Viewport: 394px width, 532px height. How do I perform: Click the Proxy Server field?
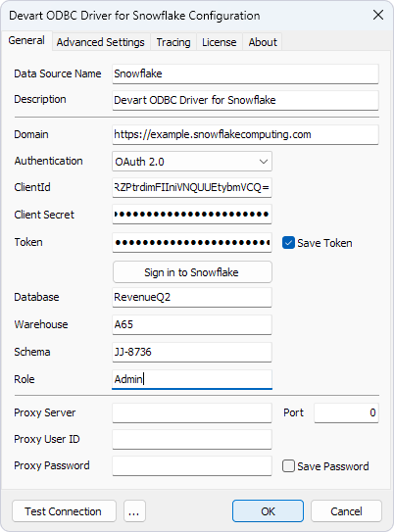(192, 412)
